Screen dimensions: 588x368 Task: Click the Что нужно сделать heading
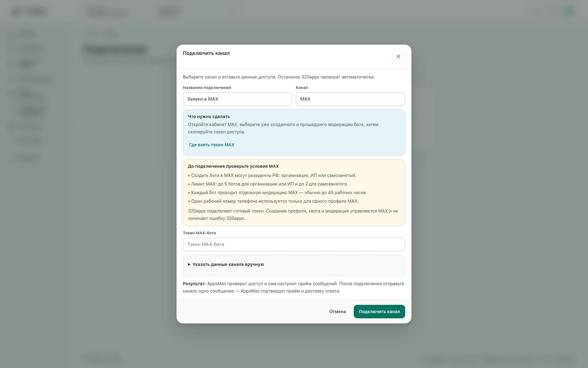point(209,117)
